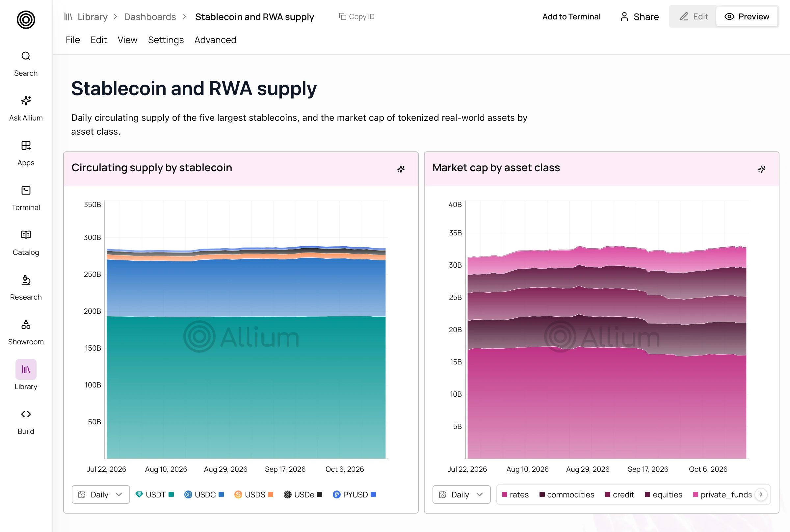Switch to Edit mode toggle

tap(693, 16)
